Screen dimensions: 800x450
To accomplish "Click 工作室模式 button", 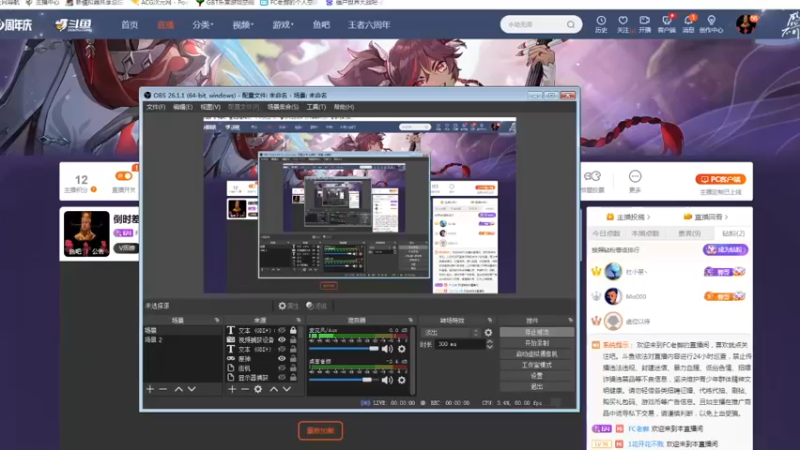I will (x=537, y=365).
